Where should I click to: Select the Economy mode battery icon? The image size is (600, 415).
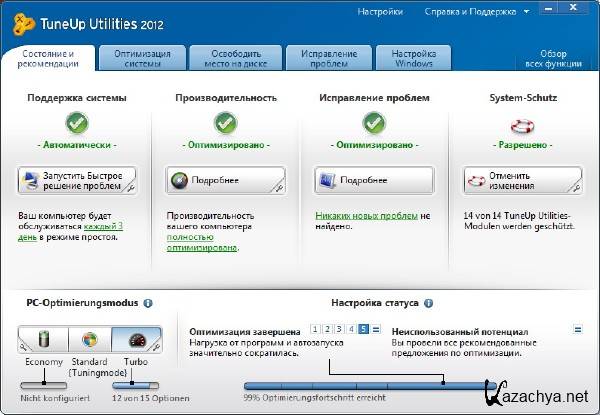pyautogui.click(x=43, y=341)
